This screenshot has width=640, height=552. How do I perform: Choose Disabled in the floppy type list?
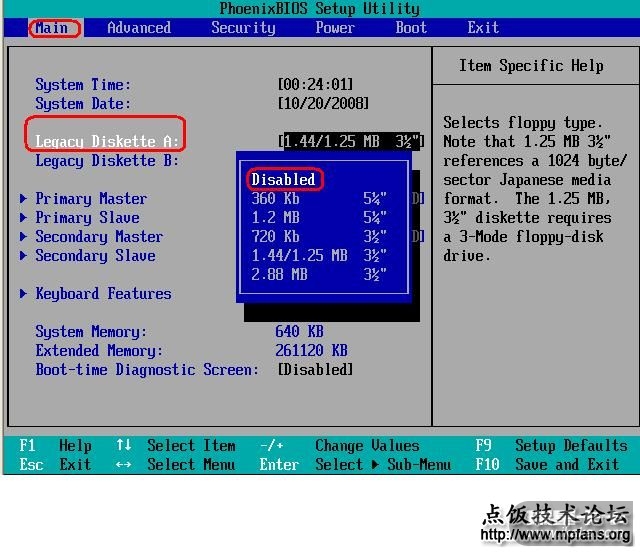click(283, 179)
